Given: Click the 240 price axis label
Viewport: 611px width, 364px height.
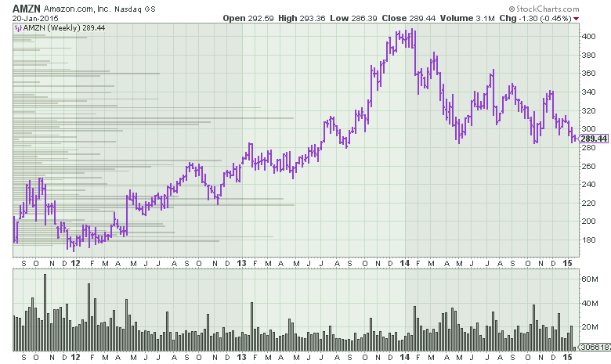Looking at the screenshot, I should pos(588,184).
